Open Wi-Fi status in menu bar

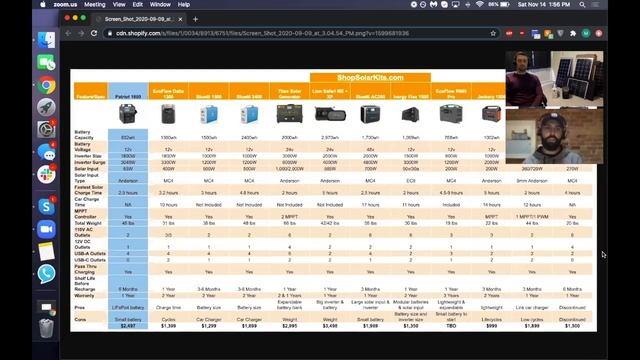pos(480,4)
